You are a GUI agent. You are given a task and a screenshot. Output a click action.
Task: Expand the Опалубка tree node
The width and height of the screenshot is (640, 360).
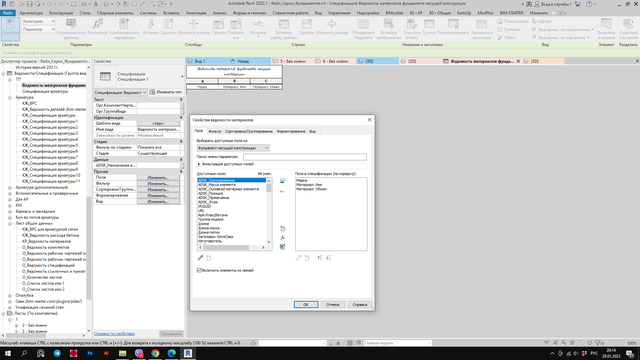[x=10, y=295]
